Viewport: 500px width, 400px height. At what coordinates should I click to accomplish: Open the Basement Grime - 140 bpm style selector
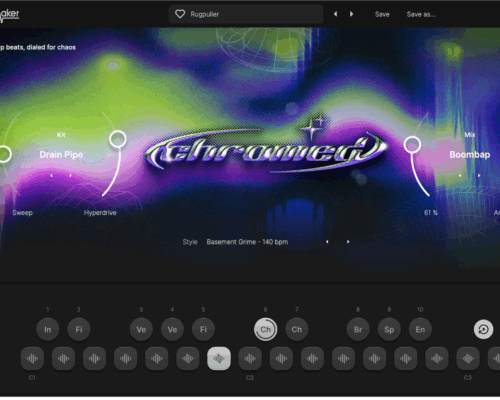(247, 242)
